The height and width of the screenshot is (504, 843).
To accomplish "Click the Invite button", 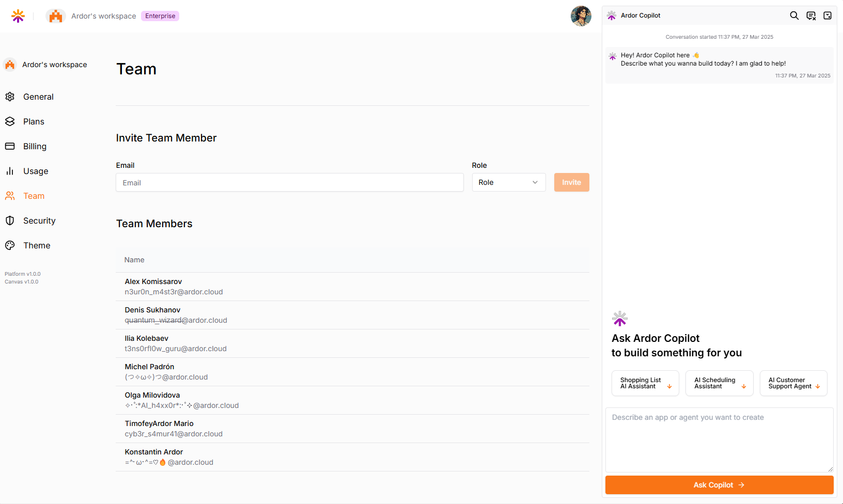I will pyautogui.click(x=572, y=182).
